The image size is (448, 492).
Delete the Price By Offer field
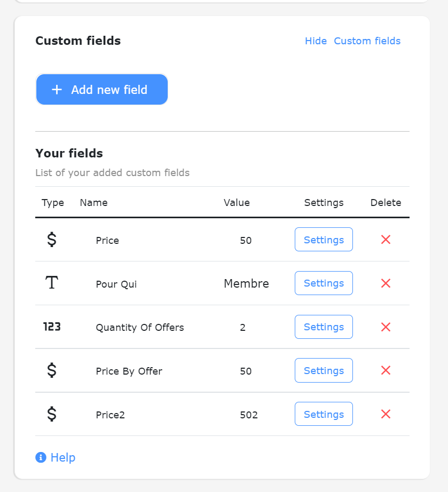[386, 370]
